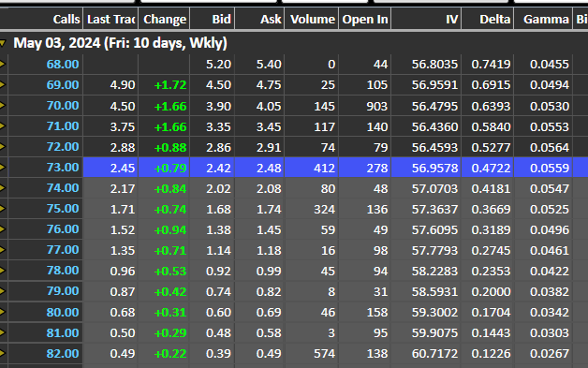This screenshot has width=588, height=368.
Task: Select the 80.00 strike price
Action: 63,312
